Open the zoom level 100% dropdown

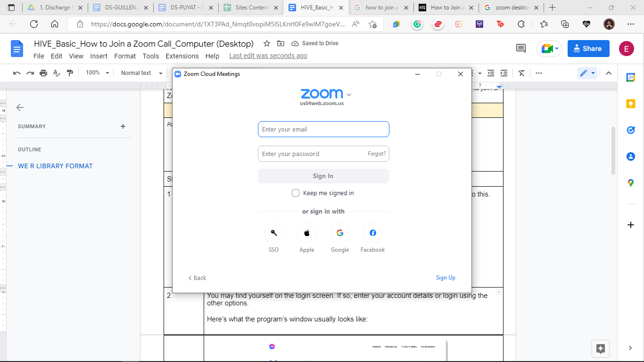coord(97,73)
